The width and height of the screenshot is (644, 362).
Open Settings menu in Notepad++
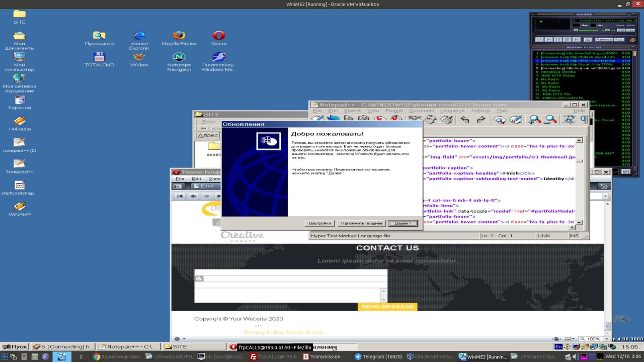click(480, 111)
